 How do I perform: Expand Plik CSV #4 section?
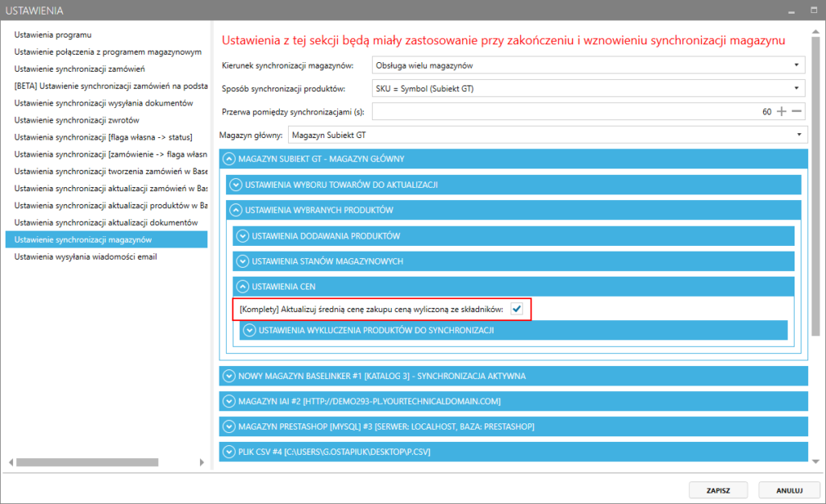[x=513, y=452]
